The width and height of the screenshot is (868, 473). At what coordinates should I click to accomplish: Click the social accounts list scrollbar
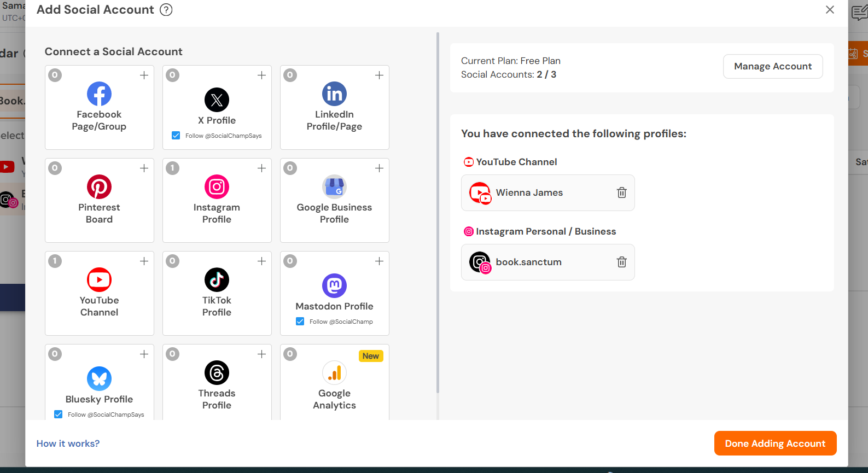click(x=438, y=213)
